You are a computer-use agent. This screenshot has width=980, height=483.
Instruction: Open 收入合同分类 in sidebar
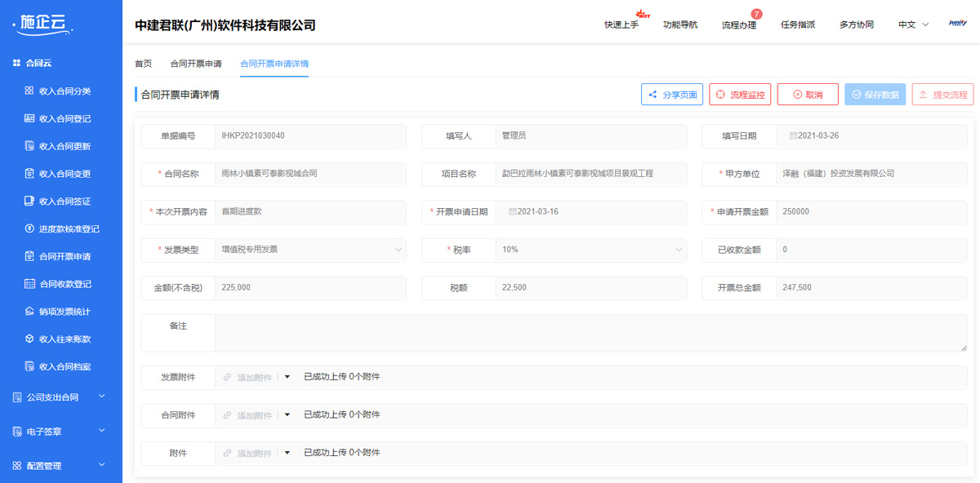(x=65, y=91)
